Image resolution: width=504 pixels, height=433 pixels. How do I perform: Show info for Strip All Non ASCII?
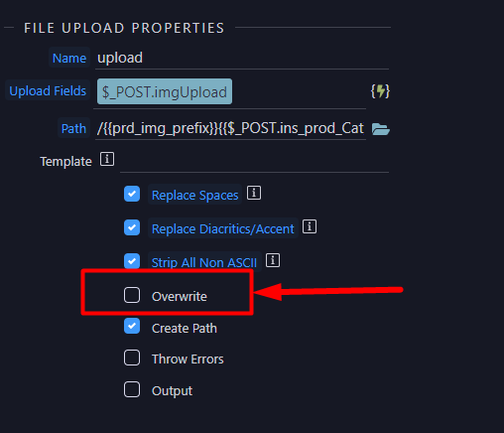click(273, 260)
